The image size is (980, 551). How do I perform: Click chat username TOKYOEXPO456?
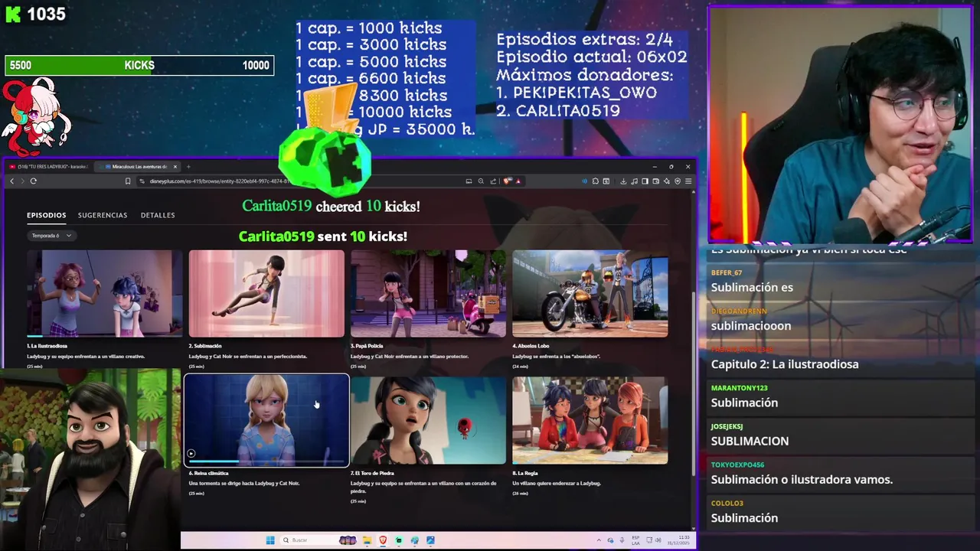coord(737,465)
